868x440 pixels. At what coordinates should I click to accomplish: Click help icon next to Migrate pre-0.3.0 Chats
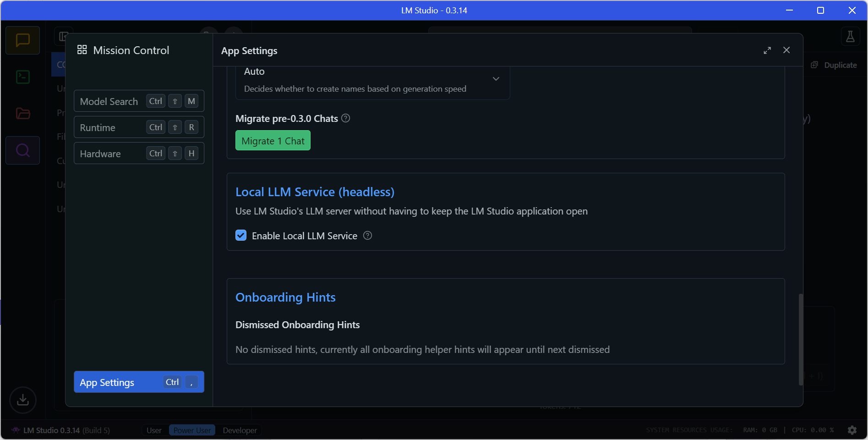(346, 118)
